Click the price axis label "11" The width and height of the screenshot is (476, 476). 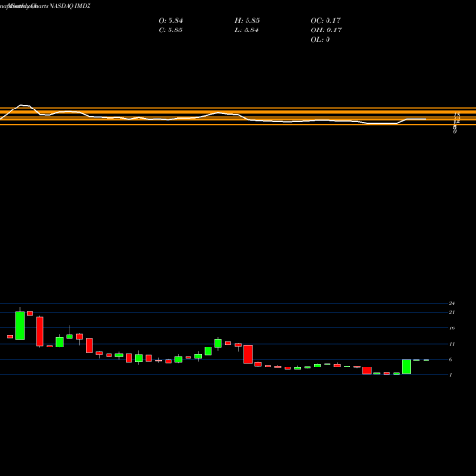[452, 344]
